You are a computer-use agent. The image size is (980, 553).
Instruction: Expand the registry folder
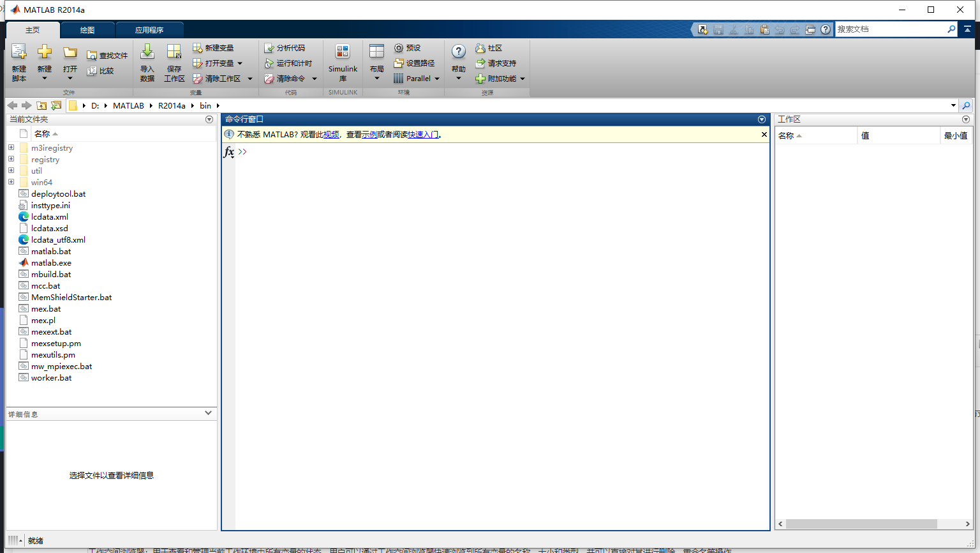[x=11, y=159]
